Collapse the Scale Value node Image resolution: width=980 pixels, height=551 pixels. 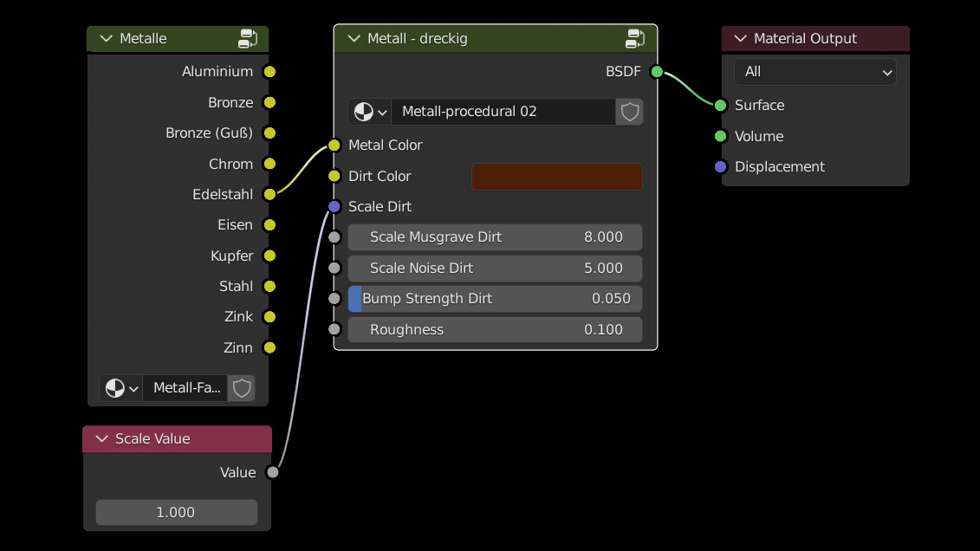tap(102, 439)
